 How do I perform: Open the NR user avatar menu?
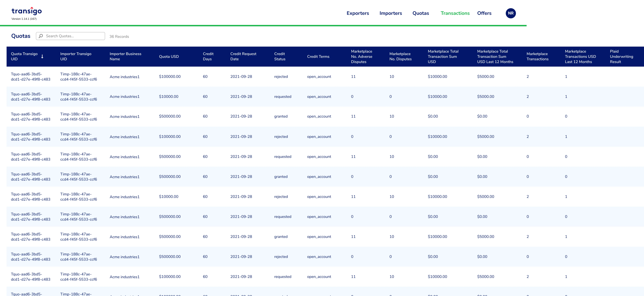[x=511, y=13]
